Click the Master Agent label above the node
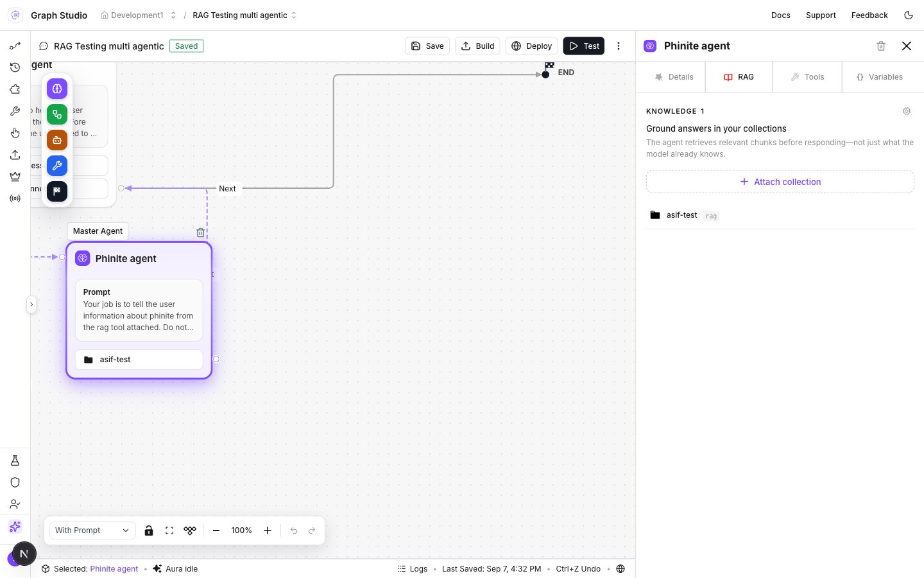924x578 pixels. click(x=98, y=231)
